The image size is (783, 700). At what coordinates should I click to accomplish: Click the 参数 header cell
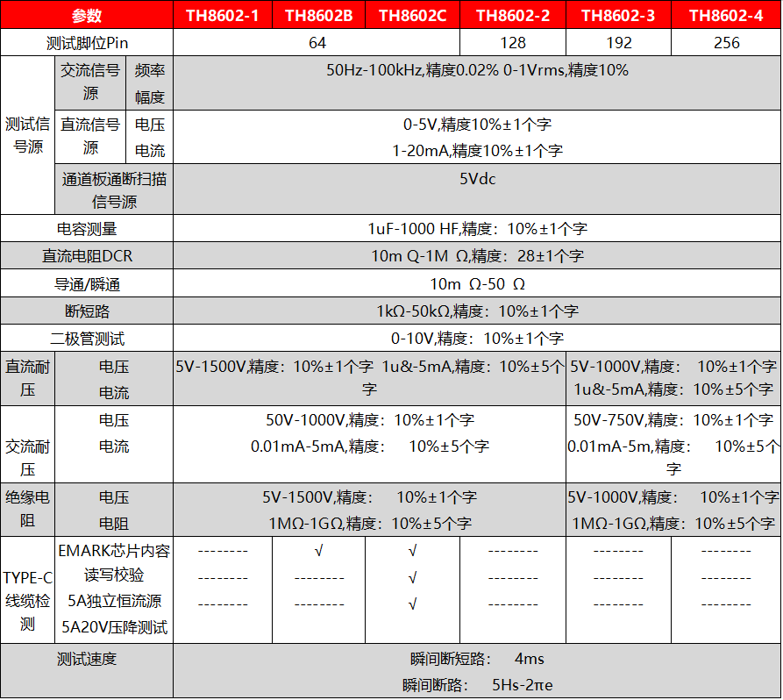(87, 15)
